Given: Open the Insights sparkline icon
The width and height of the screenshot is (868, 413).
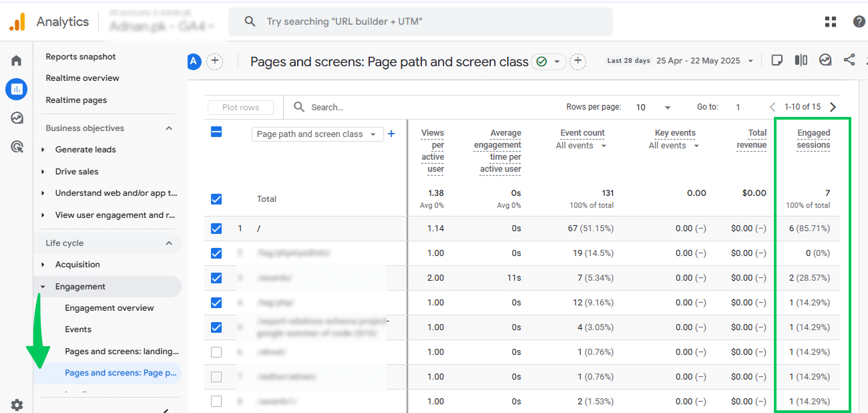Looking at the screenshot, I should tap(825, 60).
